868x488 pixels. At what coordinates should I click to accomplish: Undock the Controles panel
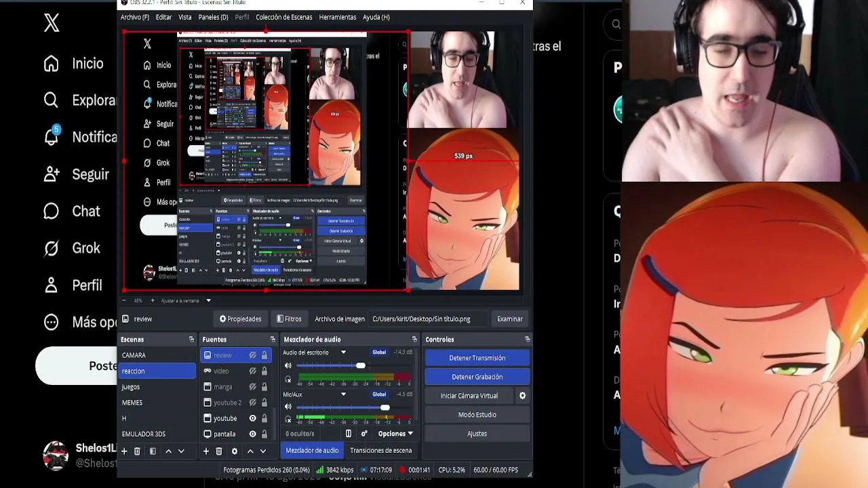click(527, 340)
